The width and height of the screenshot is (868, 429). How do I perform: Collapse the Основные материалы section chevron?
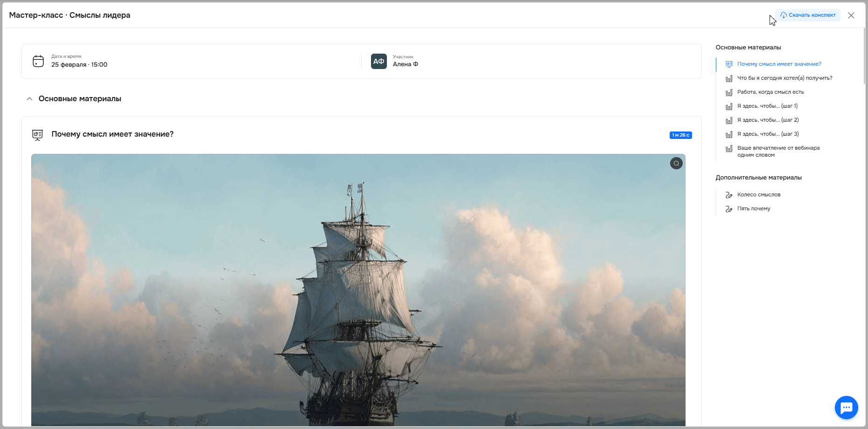click(x=29, y=99)
